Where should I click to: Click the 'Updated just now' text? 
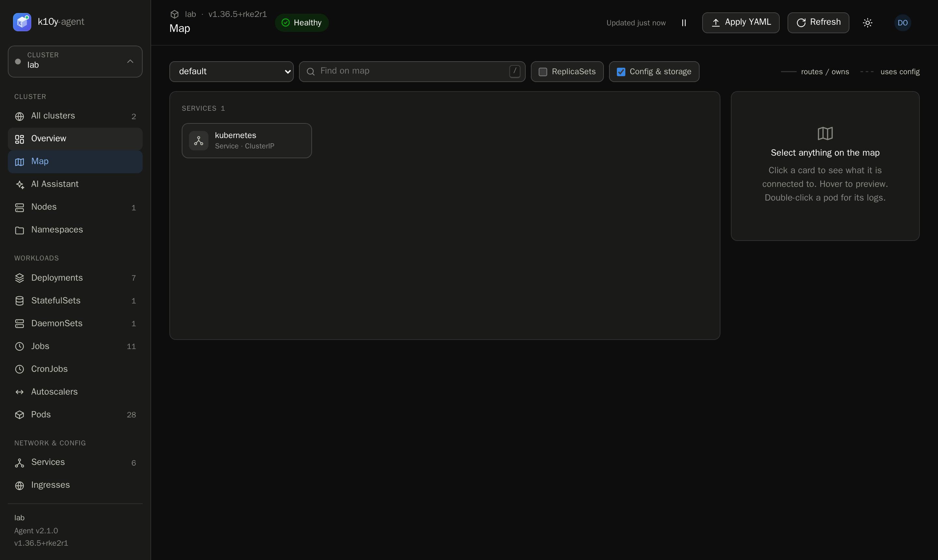tap(636, 23)
